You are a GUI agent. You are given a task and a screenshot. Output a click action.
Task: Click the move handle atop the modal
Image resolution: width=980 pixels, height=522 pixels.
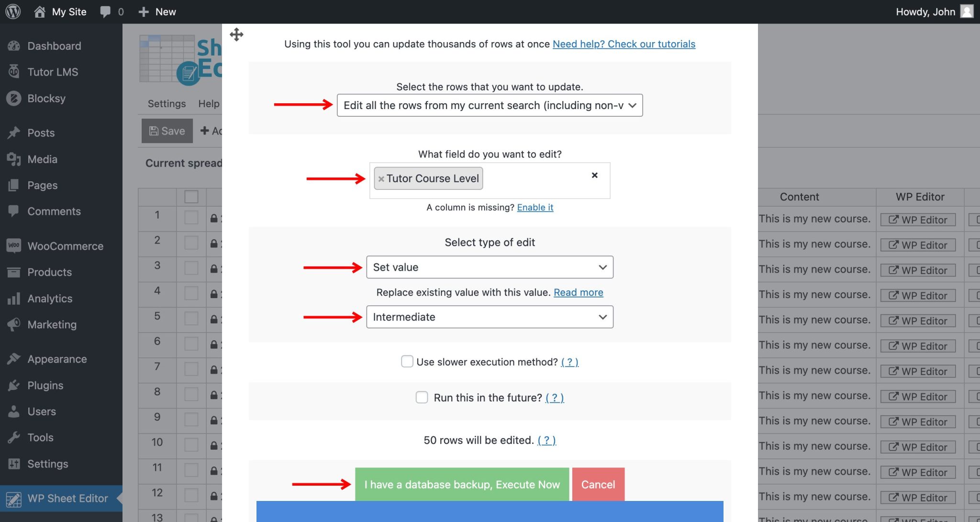pyautogui.click(x=236, y=34)
